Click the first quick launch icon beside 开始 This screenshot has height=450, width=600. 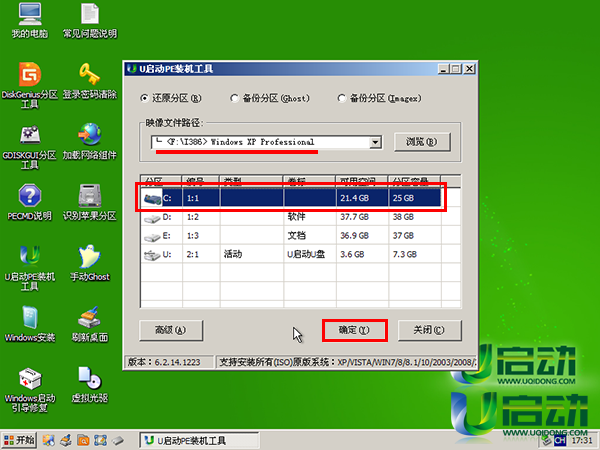coord(49,440)
